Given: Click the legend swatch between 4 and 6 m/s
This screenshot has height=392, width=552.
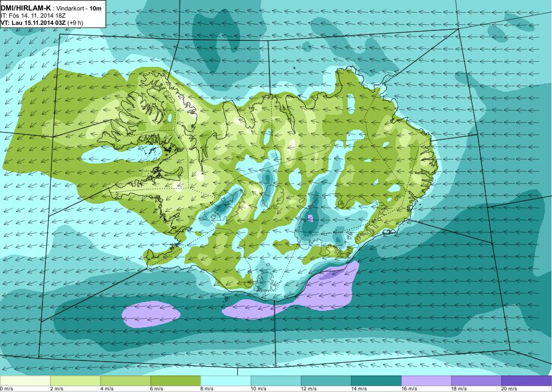Looking at the screenshot, I should [126, 381].
